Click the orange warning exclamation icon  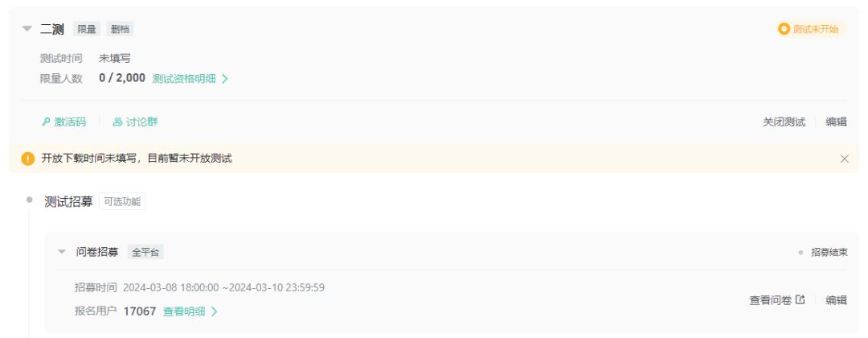click(27, 159)
